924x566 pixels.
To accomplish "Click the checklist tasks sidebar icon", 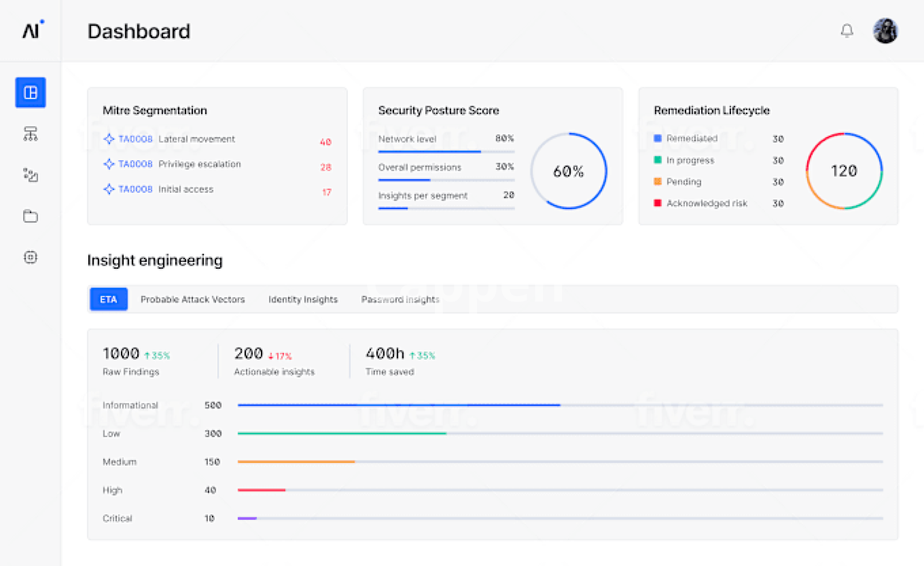I will [x=30, y=175].
